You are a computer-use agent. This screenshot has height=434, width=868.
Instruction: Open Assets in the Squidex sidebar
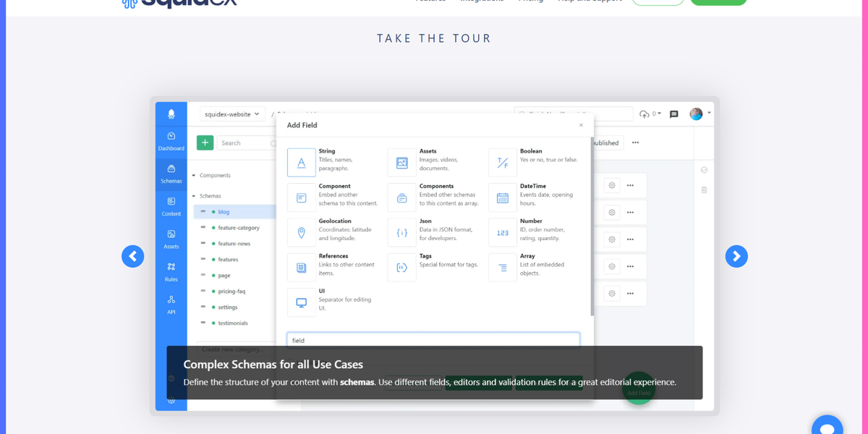[x=171, y=239]
